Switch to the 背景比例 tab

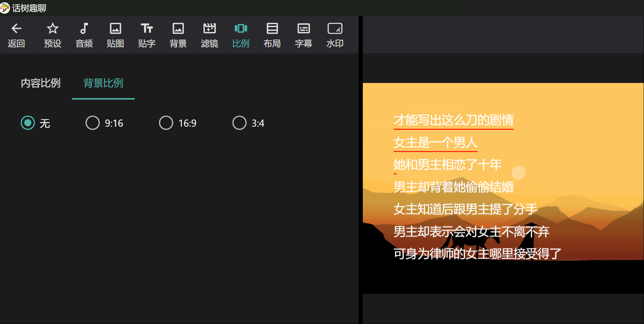[103, 83]
